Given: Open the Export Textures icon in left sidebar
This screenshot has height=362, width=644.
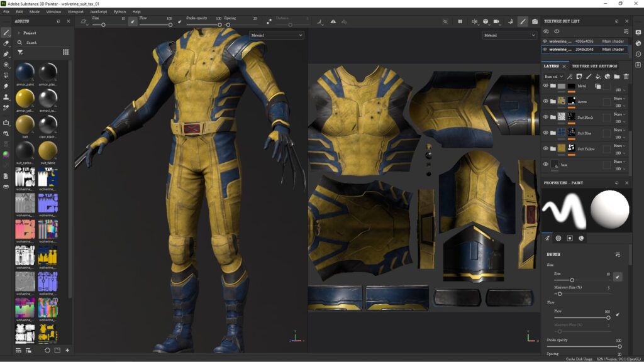Looking at the screenshot, I should [5, 122].
